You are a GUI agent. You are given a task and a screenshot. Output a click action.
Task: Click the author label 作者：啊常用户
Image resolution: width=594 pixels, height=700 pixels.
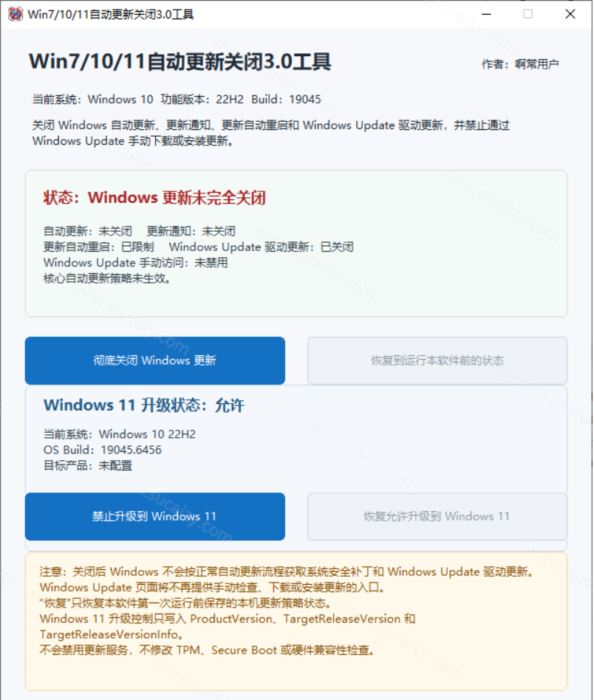point(520,64)
